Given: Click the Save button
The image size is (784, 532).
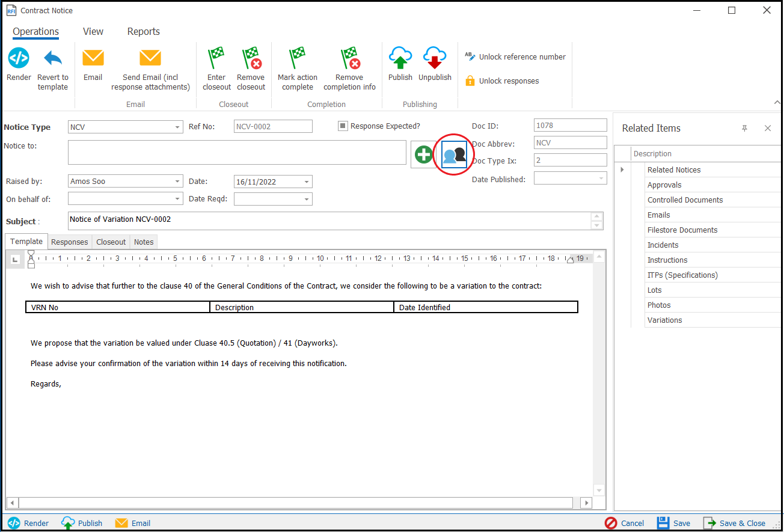Looking at the screenshot, I should (673, 523).
